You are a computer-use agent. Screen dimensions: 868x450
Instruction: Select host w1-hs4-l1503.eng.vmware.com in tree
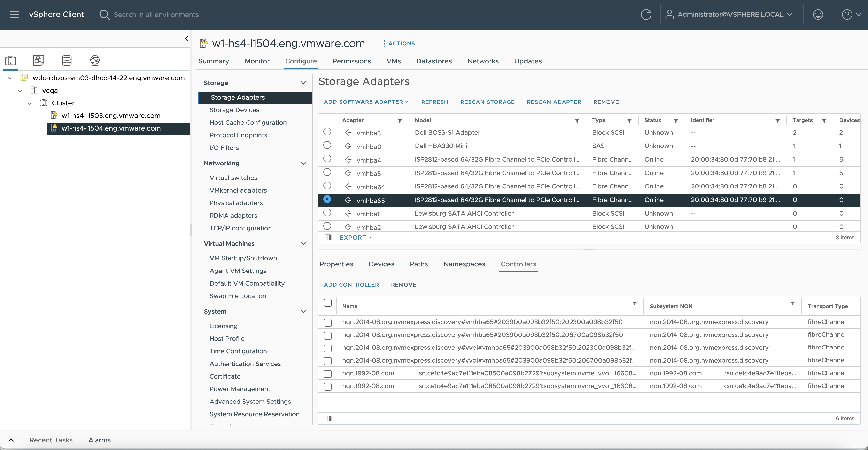pos(111,116)
